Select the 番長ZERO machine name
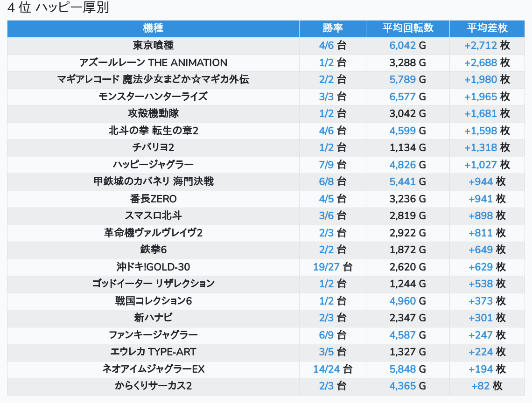The height and width of the screenshot is (403, 532). pos(153,199)
